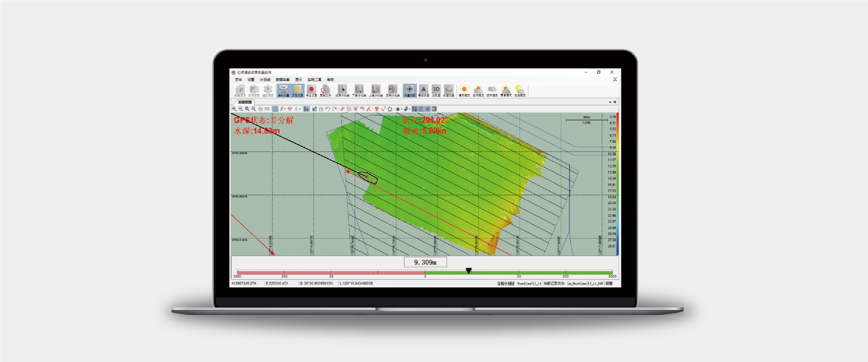Click the select planned line button

coord(342,90)
